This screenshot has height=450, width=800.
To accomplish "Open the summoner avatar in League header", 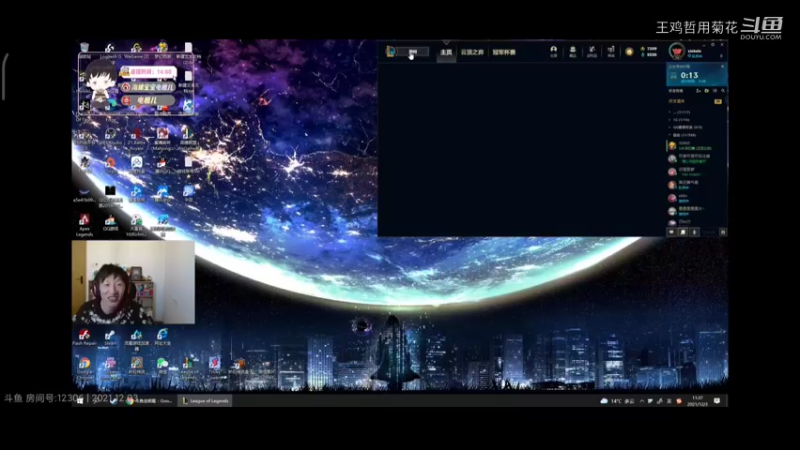I will [x=677, y=51].
